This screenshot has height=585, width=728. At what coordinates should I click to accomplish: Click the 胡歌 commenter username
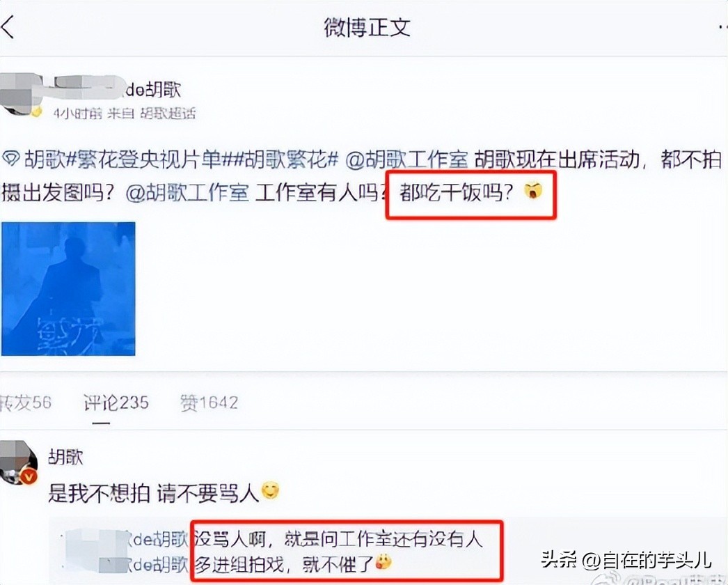[65, 458]
